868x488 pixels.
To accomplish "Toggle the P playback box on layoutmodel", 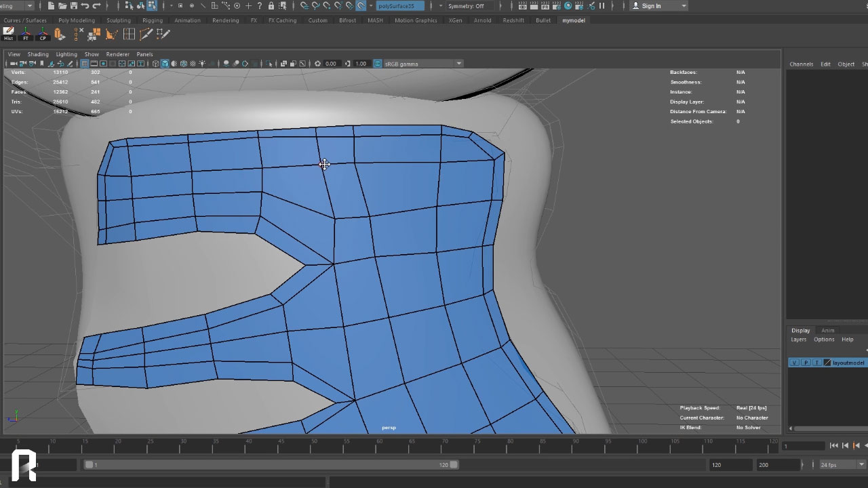I will [806, 363].
